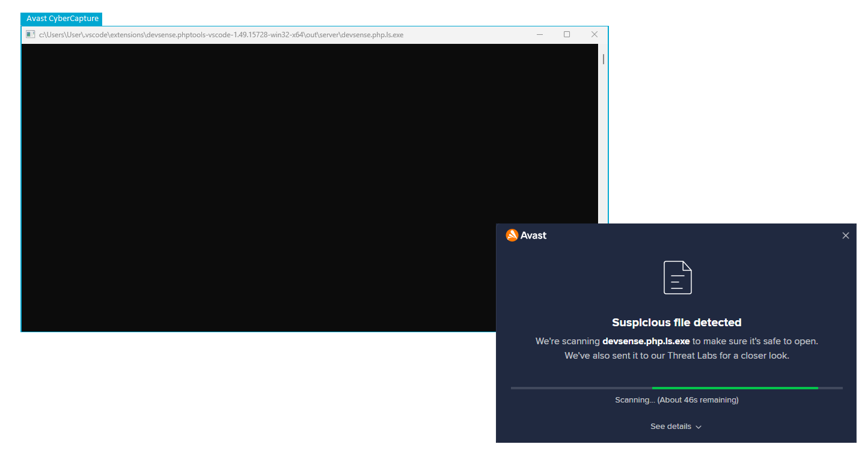Click the console title bar file path
868x468 pixels.
point(221,35)
